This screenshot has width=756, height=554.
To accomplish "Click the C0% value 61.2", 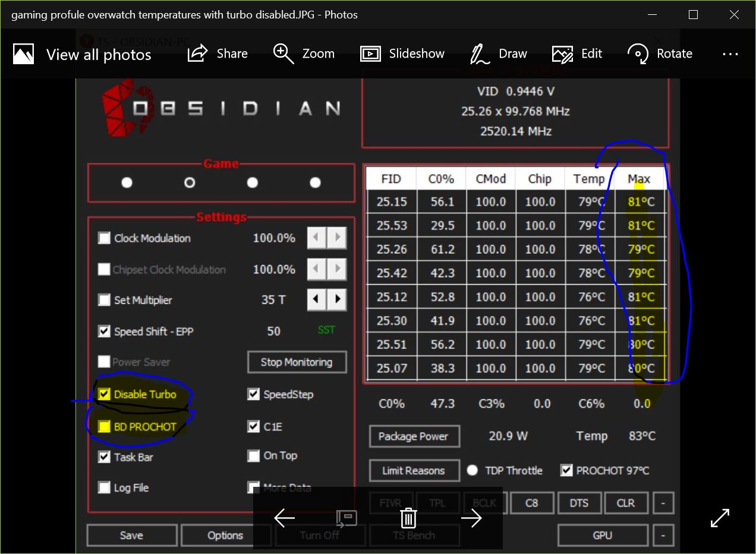I will pyautogui.click(x=442, y=250).
